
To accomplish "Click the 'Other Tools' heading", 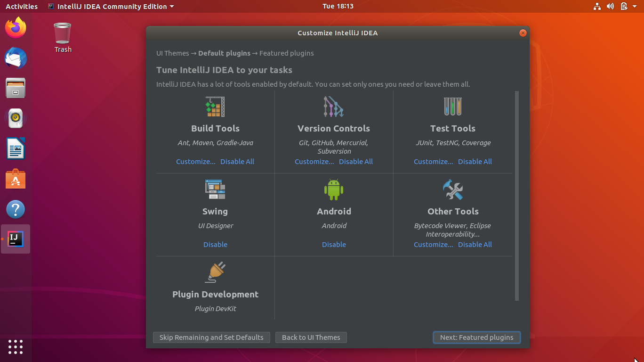I will (453, 211).
